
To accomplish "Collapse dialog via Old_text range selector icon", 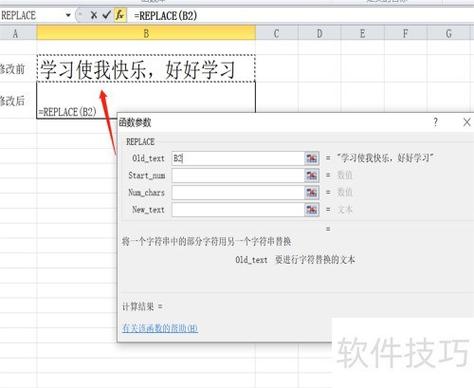I will pyautogui.click(x=312, y=158).
